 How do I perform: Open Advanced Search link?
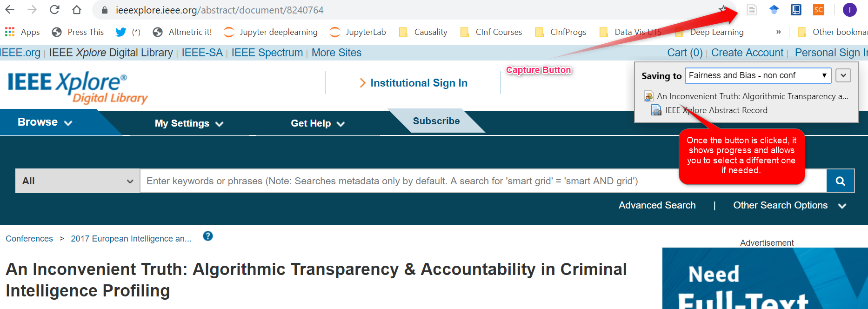[x=657, y=205]
